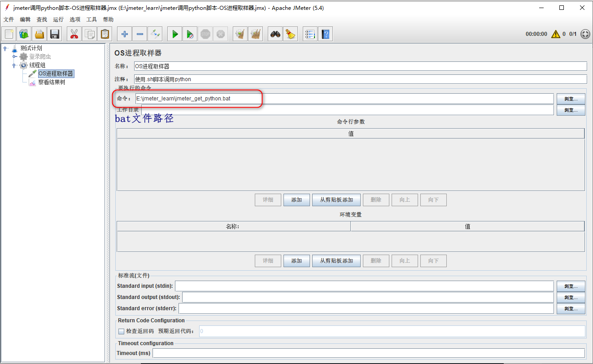Screen dimensions: 593x364
Task: Click 浏览 next to the 命令 field
Action: tap(571, 99)
